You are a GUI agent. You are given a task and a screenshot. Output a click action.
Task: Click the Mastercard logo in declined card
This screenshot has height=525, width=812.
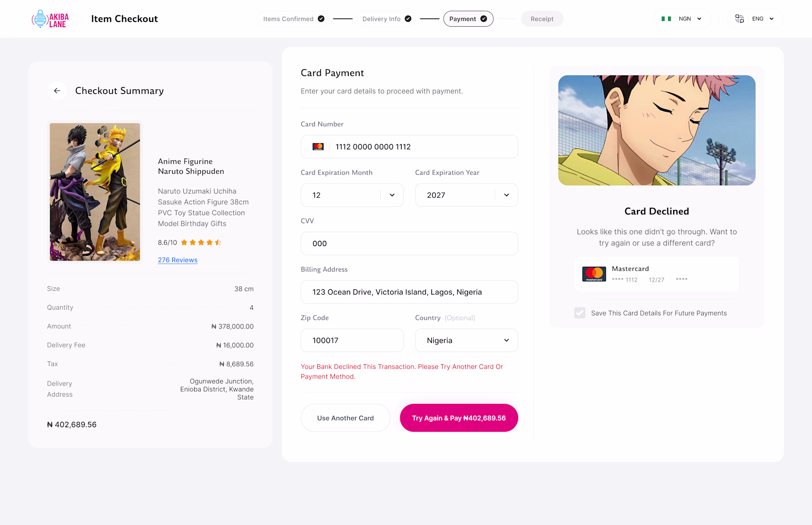594,274
